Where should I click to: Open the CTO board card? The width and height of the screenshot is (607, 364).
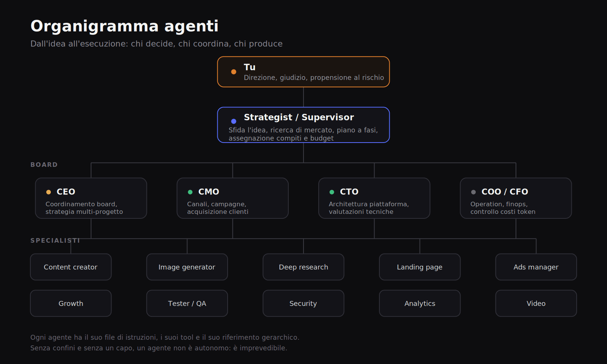click(374, 198)
